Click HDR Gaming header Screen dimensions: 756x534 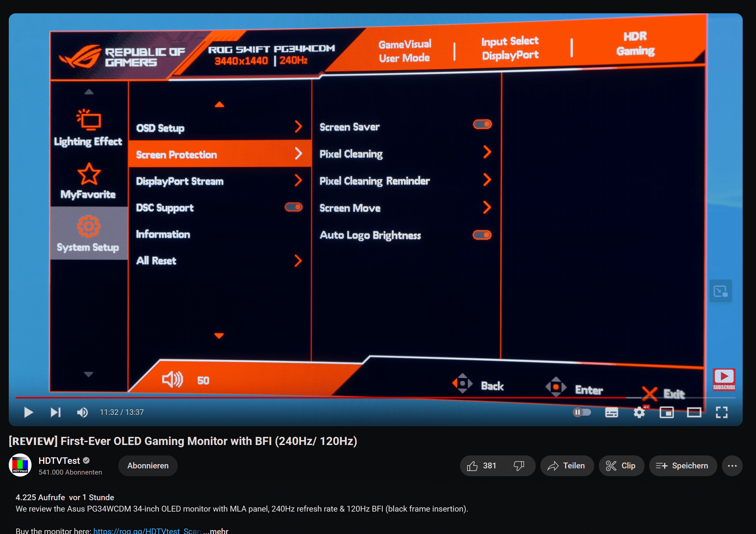635,44
